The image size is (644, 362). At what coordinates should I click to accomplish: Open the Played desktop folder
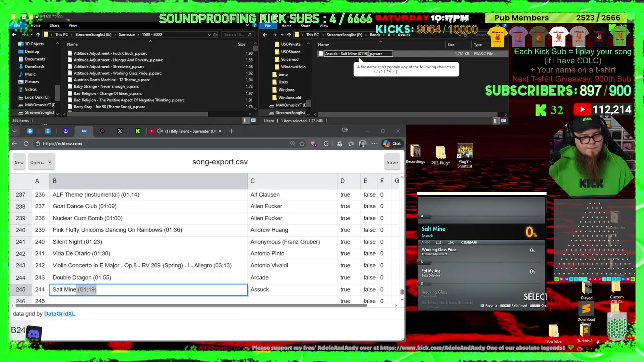[587, 291]
